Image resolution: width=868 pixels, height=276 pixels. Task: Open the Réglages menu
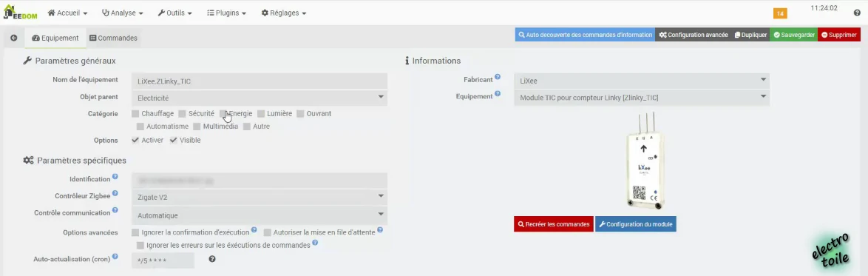283,13
